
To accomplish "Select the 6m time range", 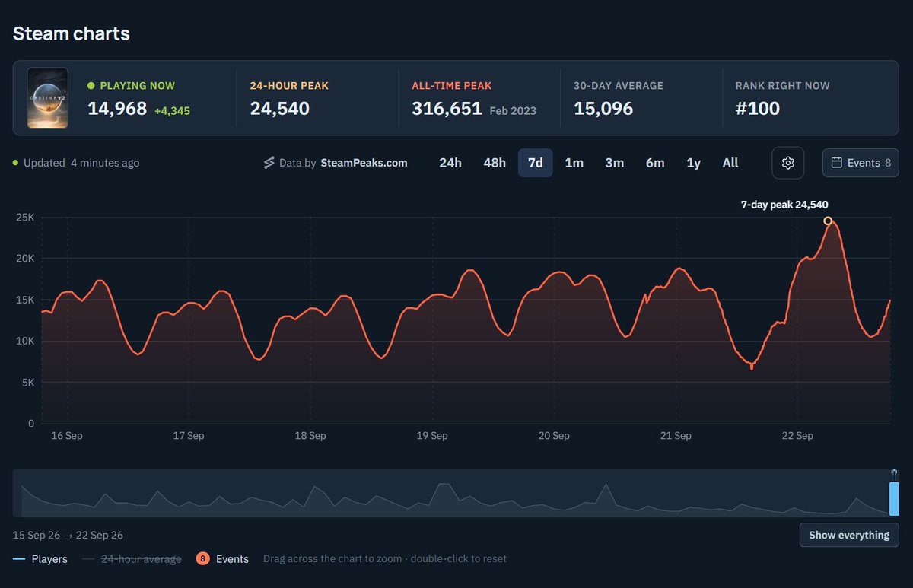I will [x=655, y=163].
